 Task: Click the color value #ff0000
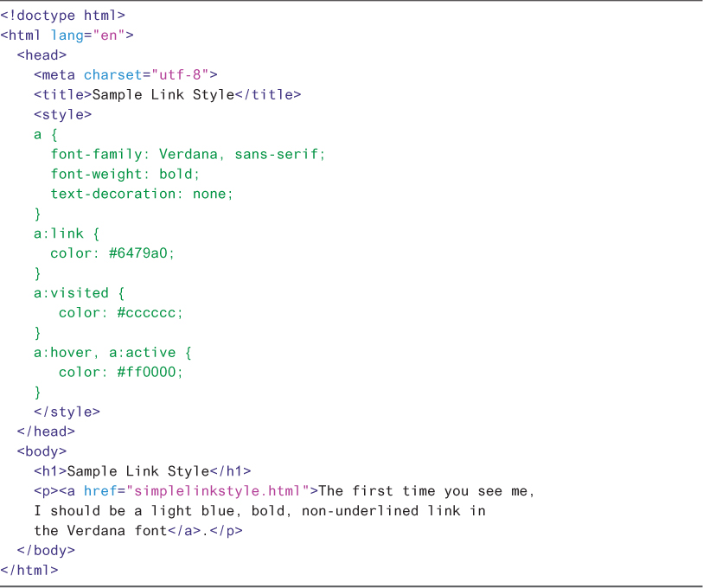(x=150, y=373)
